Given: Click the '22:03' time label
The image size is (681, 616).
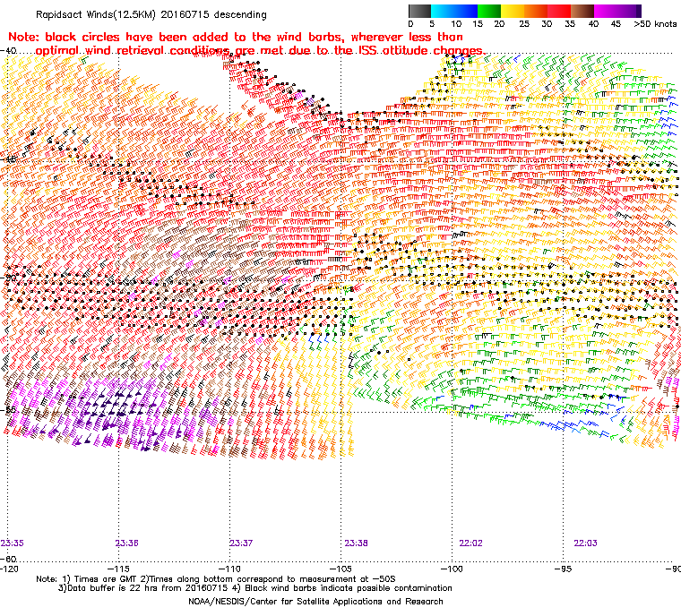Looking at the screenshot, I should click(585, 543).
